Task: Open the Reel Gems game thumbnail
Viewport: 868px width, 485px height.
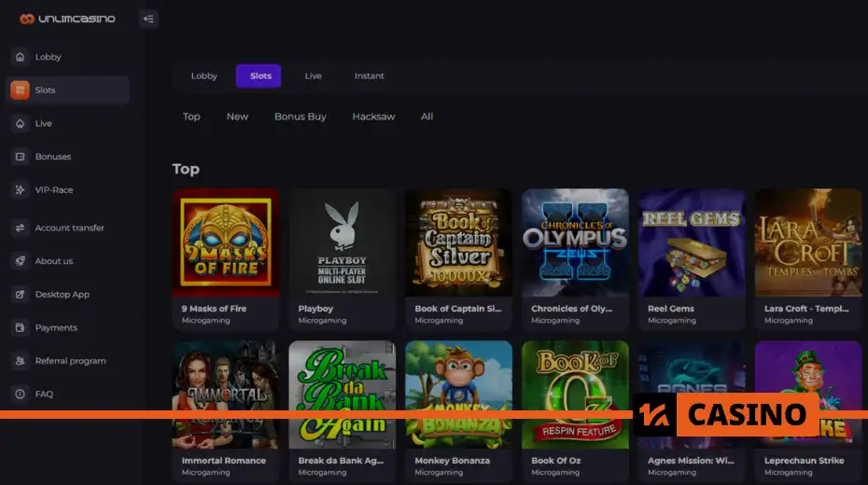Action: click(692, 242)
